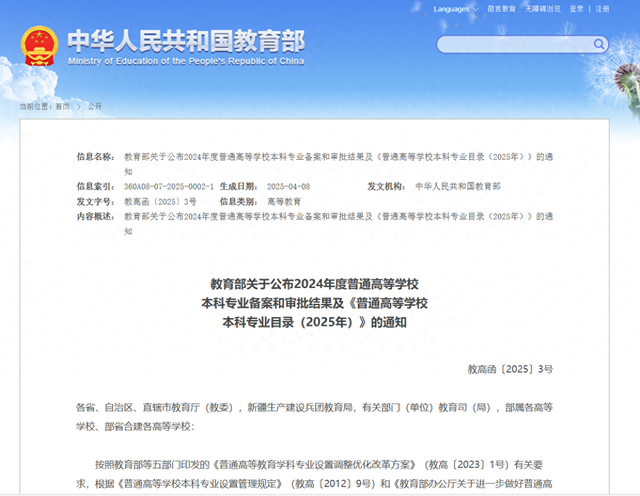Select info category value 高等教育
The height and width of the screenshot is (496, 640).
point(284,202)
